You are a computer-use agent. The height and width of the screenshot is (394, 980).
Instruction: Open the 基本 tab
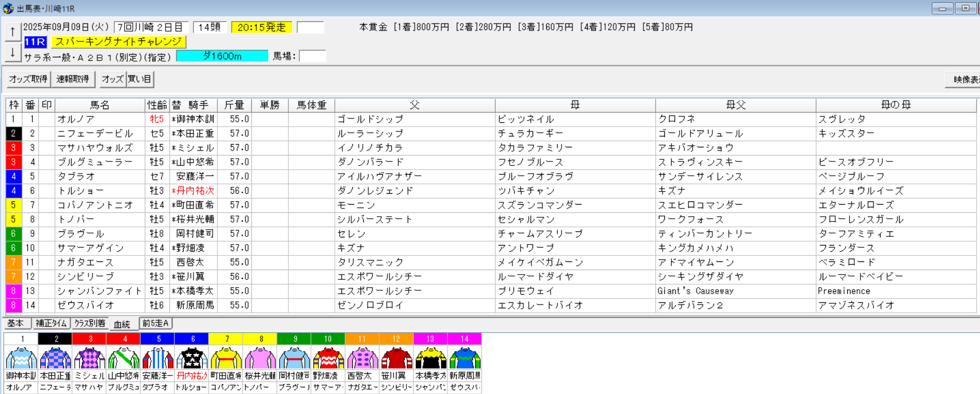(16, 324)
